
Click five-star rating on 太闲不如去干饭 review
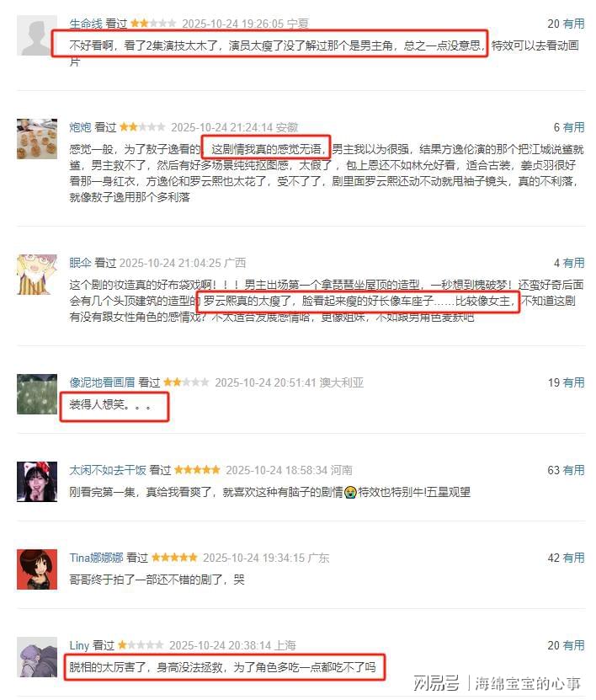tap(197, 470)
